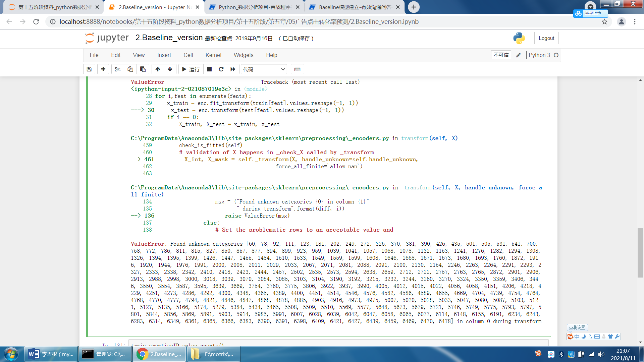Rename notebook title 2.Baseline_version
644x362 pixels.
(x=169, y=38)
